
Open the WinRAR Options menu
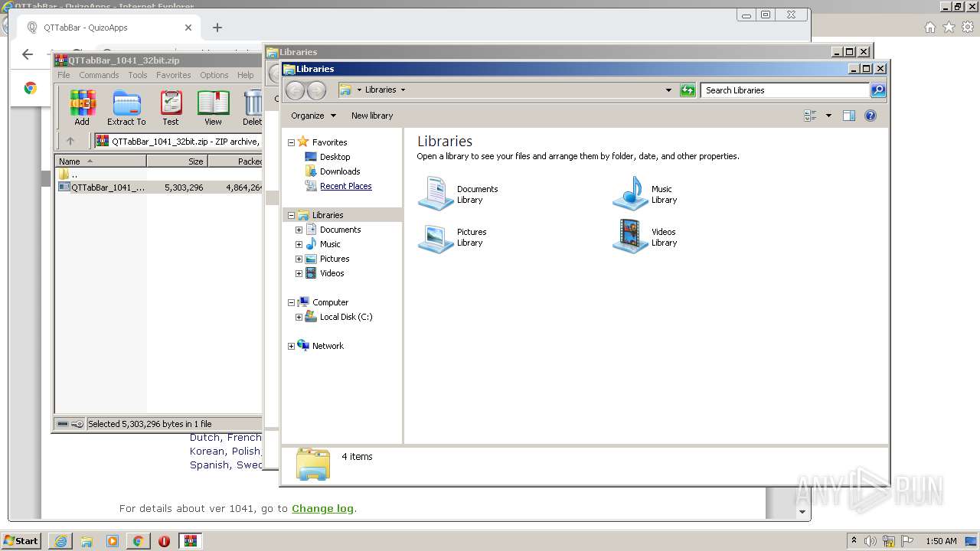point(214,75)
